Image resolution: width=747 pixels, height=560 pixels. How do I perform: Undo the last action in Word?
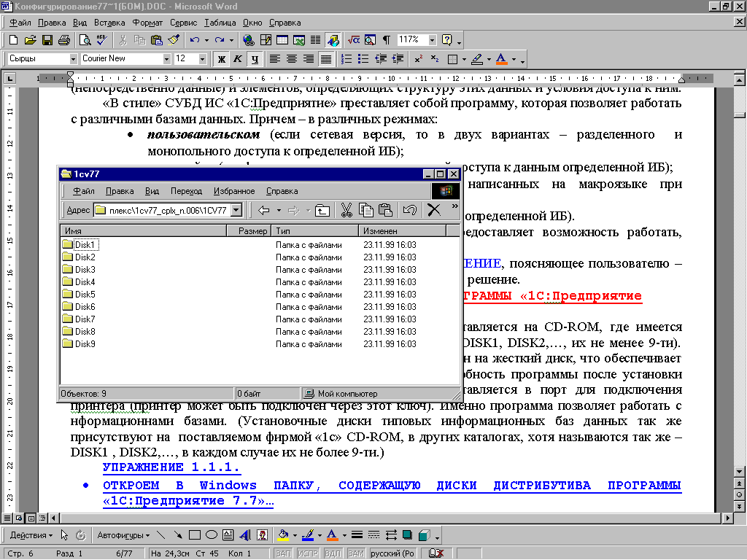194,40
